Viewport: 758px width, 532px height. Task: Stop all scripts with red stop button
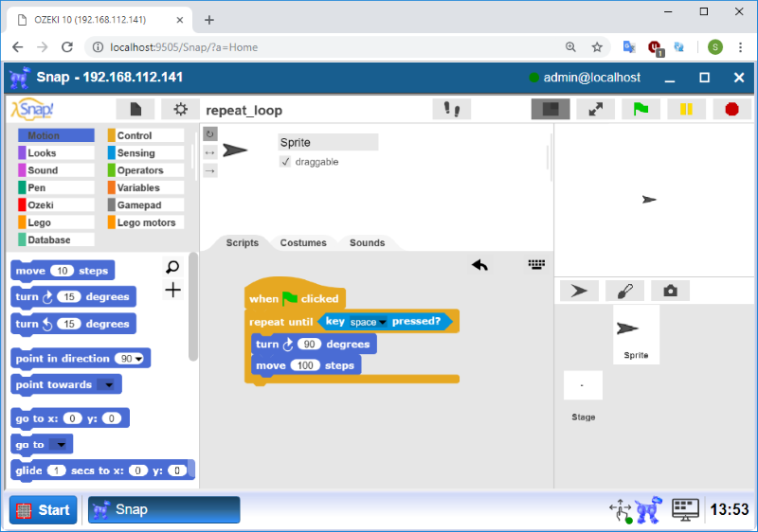(x=731, y=109)
